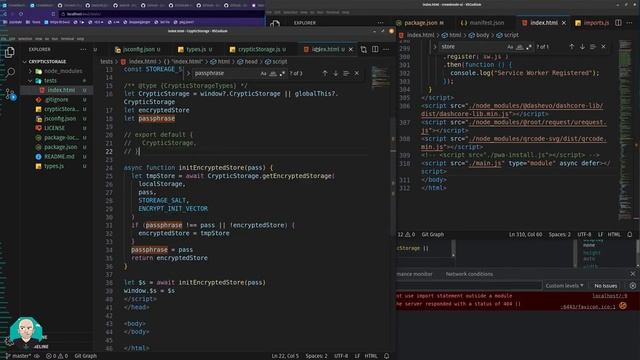Close index.html tab in right window
Screen dimensions: 640x360
(x=564, y=23)
